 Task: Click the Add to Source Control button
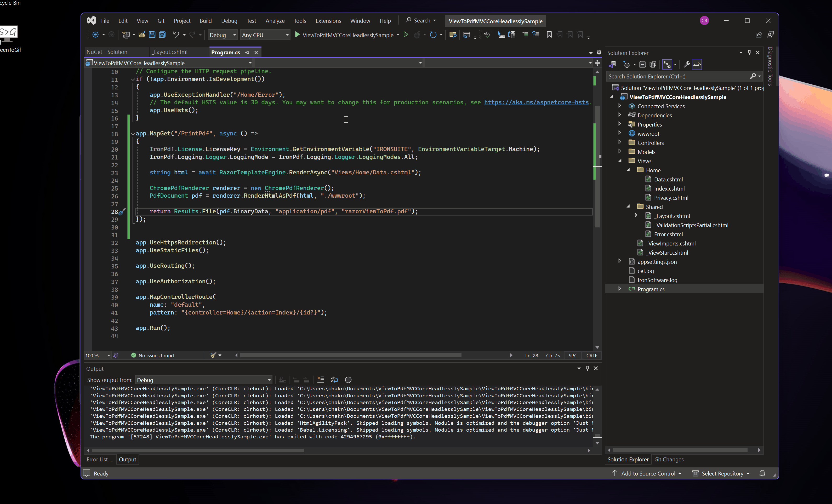648,473
